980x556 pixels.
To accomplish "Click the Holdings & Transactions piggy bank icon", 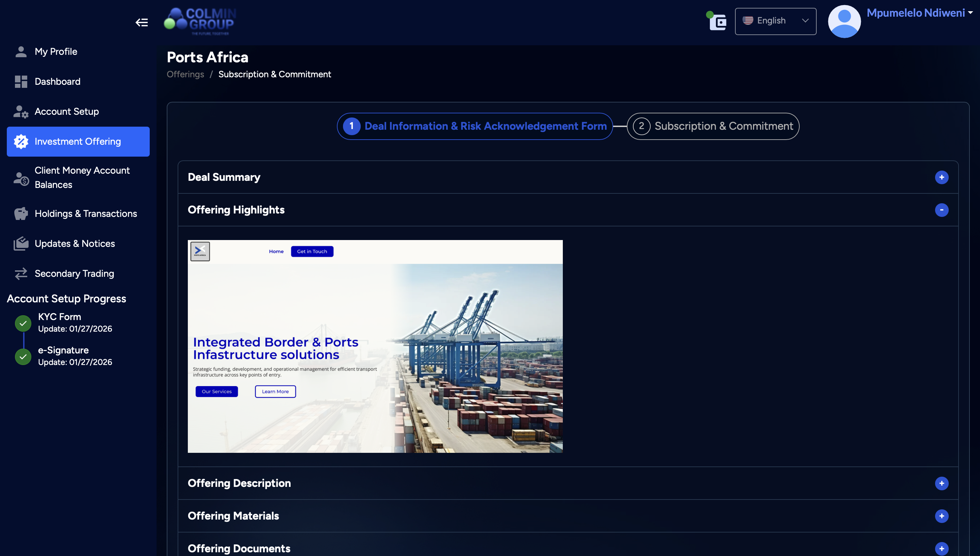I will 21,213.
